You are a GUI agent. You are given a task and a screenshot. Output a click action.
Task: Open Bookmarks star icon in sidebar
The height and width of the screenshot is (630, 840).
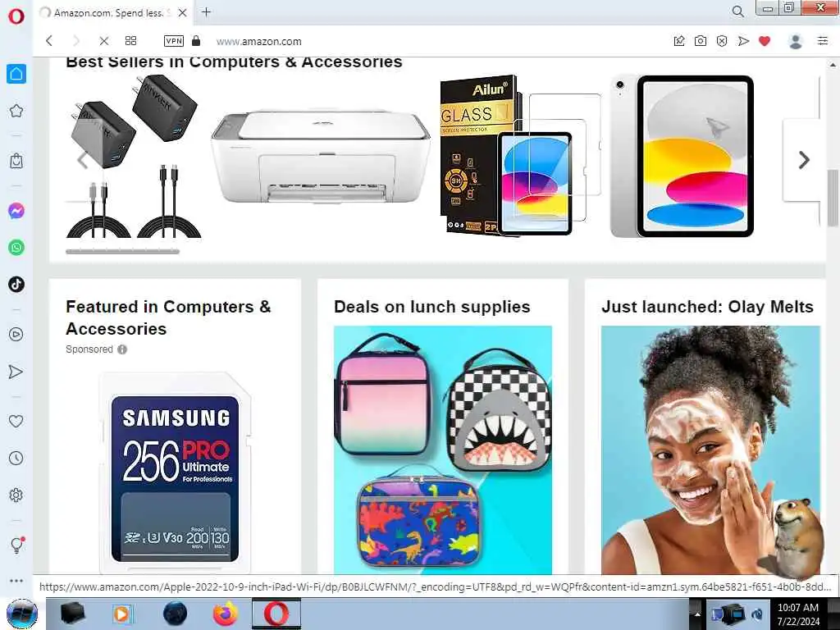(x=16, y=111)
